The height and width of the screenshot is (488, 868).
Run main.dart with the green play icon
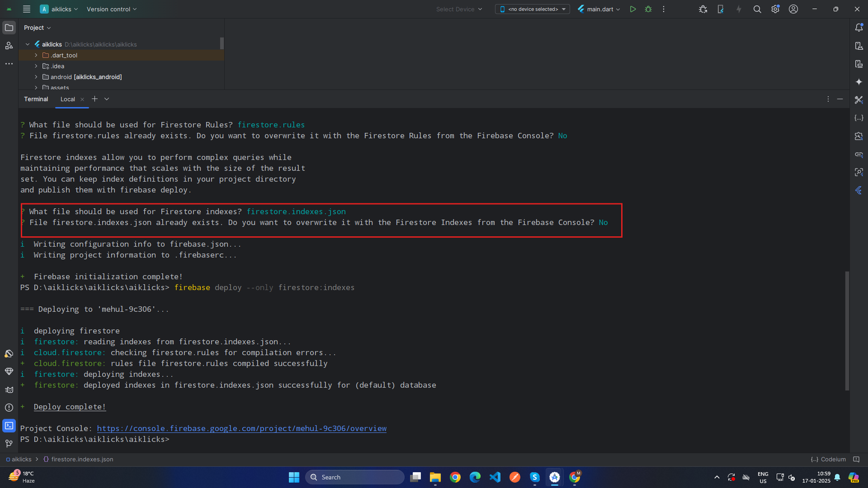pos(633,9)
